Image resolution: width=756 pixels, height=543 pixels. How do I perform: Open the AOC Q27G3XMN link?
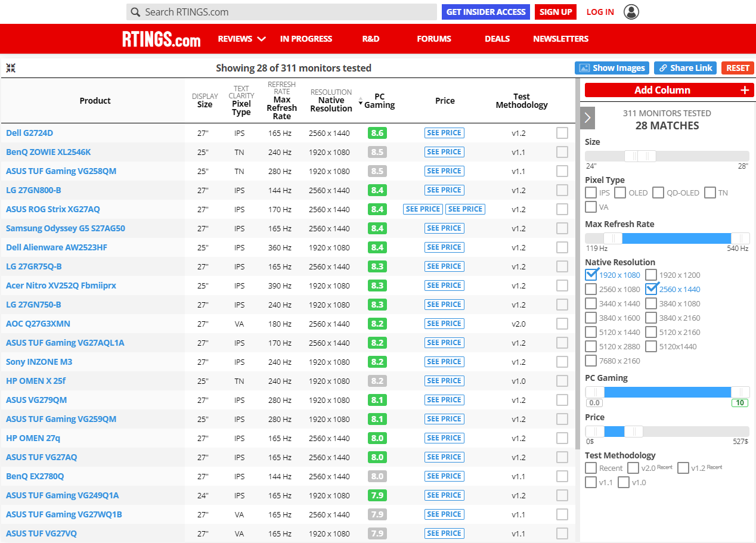tap(38, 324)
